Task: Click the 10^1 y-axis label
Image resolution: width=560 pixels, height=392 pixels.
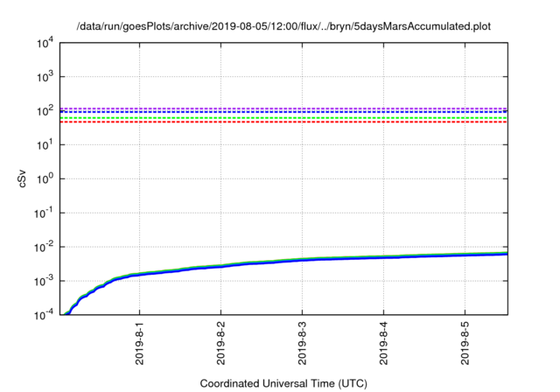Action: click(45, 144)
